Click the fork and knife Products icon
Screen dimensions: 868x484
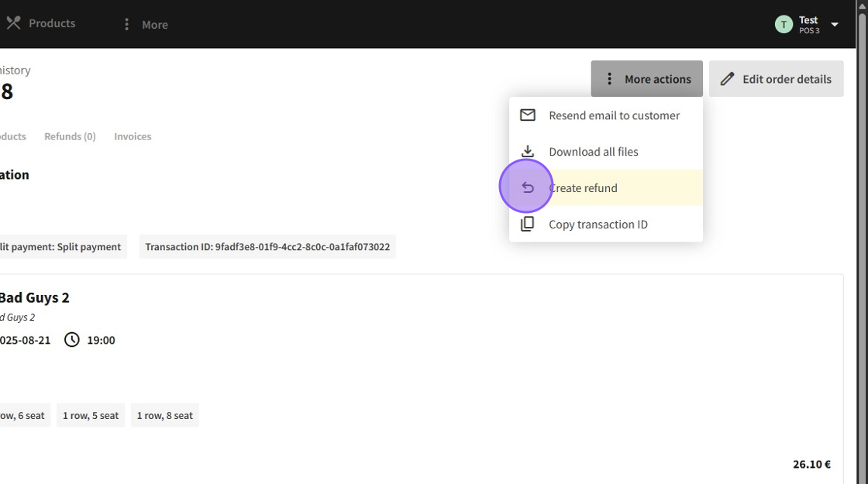(13, 23)
